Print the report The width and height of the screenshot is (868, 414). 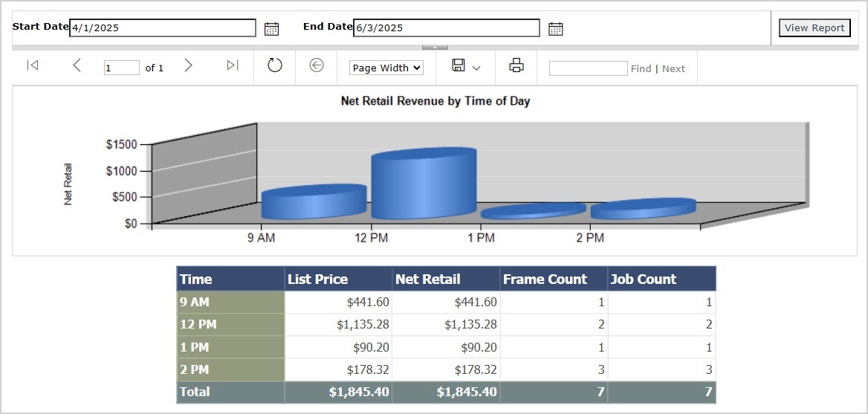516,65
